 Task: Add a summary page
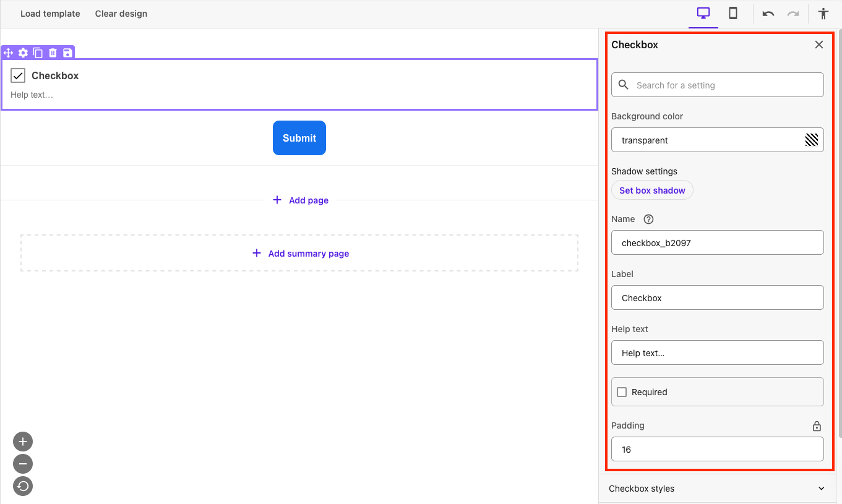(300, 253)
